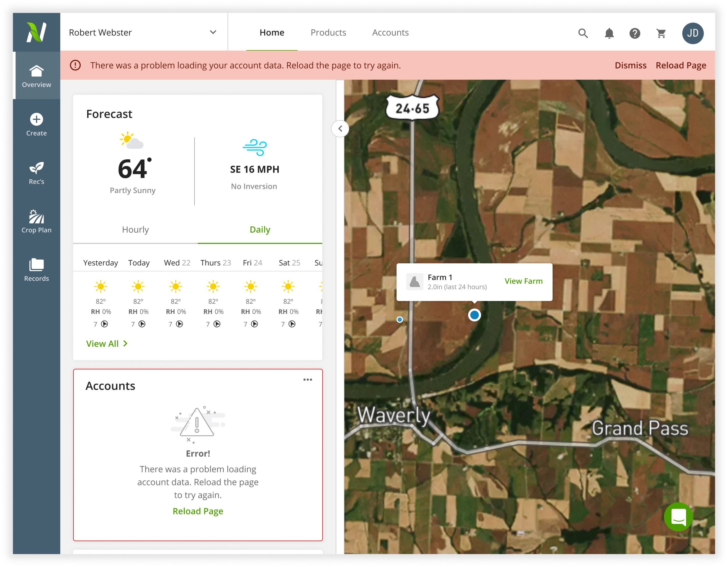
Task: Click the JD user avatar
Action: [692, 33]
